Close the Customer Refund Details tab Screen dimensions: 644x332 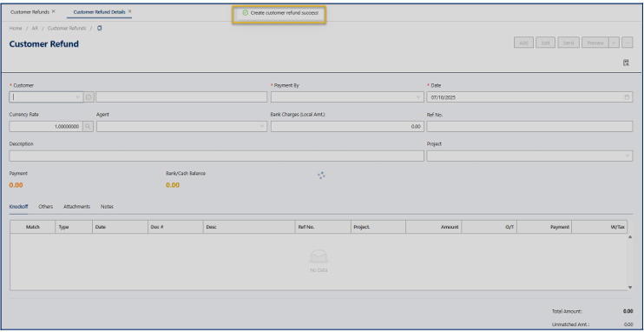coord(130,11)
